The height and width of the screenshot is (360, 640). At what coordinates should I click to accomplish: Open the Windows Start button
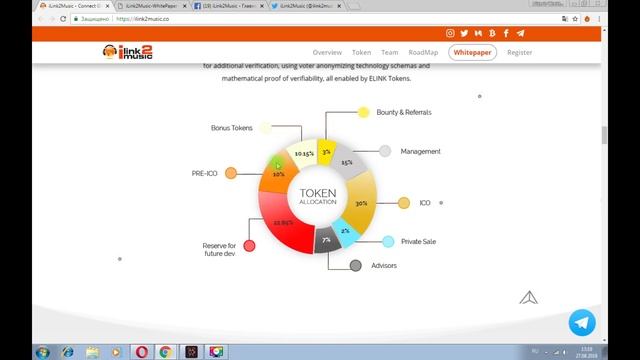pos(42,352)
